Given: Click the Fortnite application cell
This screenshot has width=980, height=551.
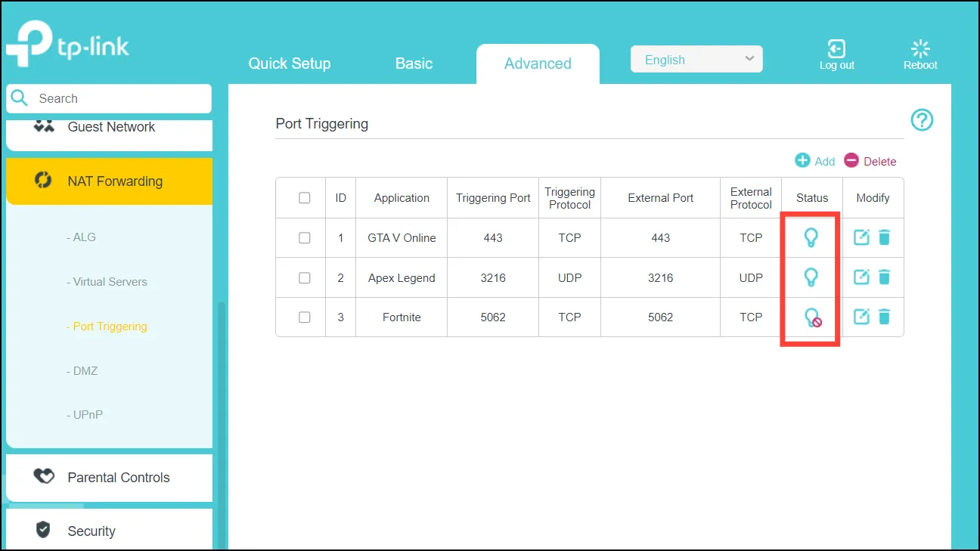Looking at the screenshot, I should 402,317.
